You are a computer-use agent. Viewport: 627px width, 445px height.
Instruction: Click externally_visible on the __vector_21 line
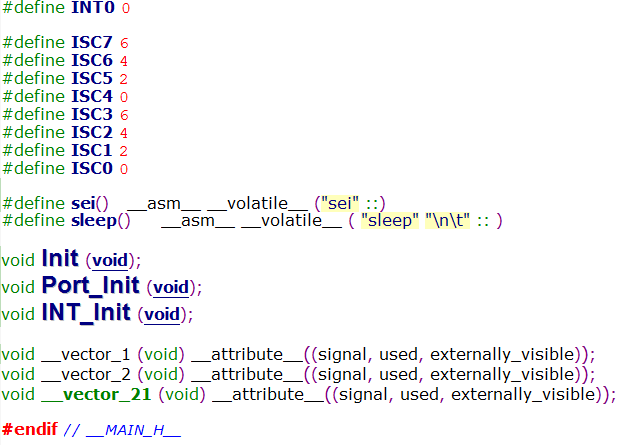click(523, 395)
